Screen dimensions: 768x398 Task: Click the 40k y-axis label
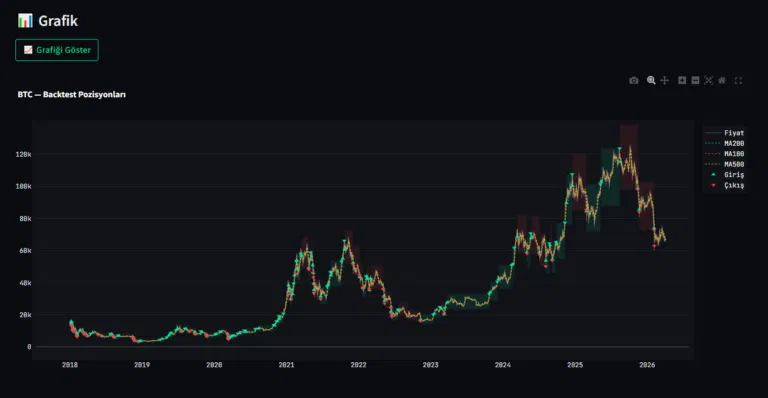(25, 283)
